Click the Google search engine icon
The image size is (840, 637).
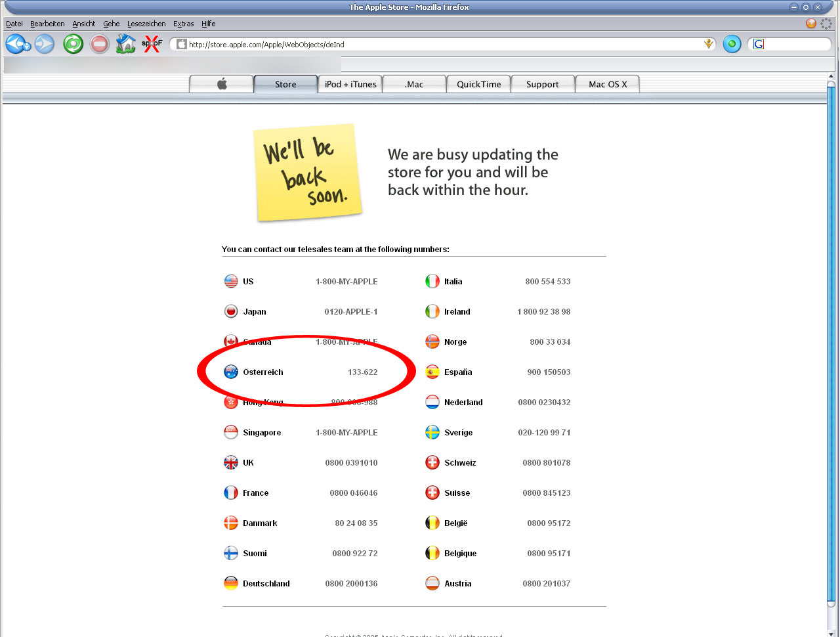[759, 44]
